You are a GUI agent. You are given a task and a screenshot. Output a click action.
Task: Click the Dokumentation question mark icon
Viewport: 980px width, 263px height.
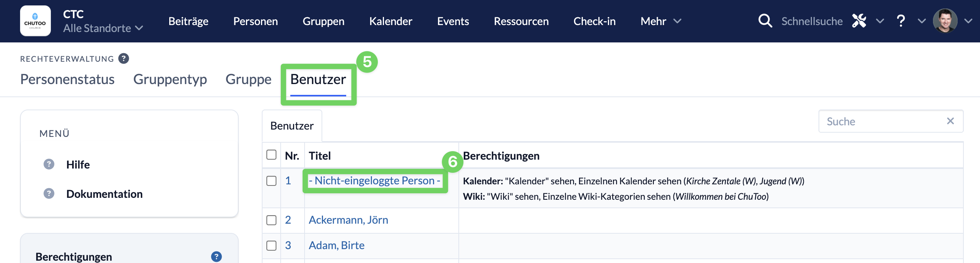pos(49,194)
